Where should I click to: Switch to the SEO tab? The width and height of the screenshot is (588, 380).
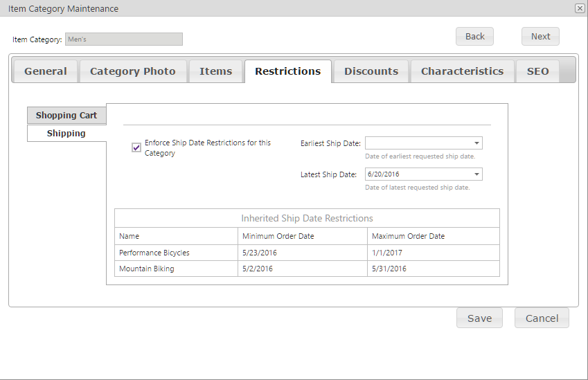coord(537,71)
